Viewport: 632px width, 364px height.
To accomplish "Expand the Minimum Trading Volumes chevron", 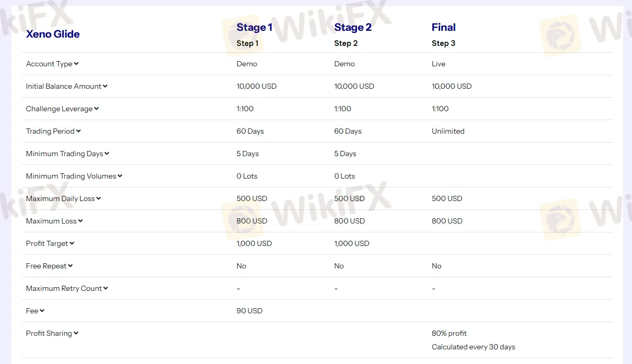I will [x=120, y=176].
